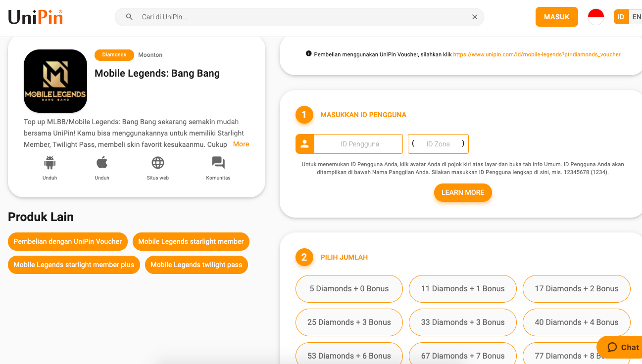Image resolution: width=642 pixels, height=364 pixels.
Task: Open the Chat support widget
Action: (622, 347)
